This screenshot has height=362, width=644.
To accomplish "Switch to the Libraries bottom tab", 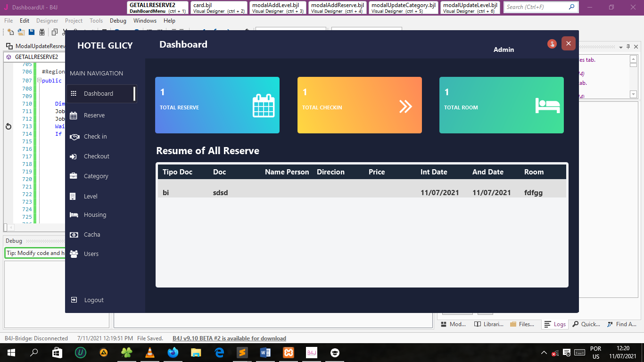I will tap(489, 324).
